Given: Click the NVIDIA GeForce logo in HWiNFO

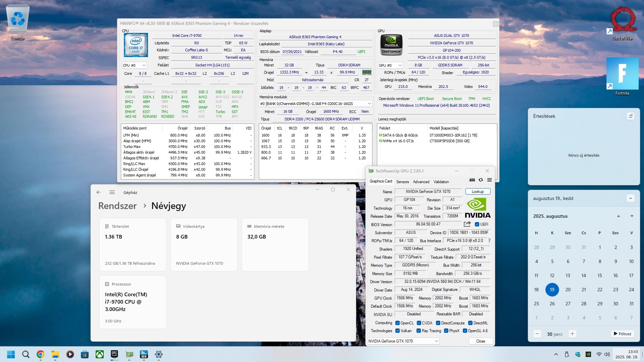Looking at the screenshot, I should [x=391, y=45].
